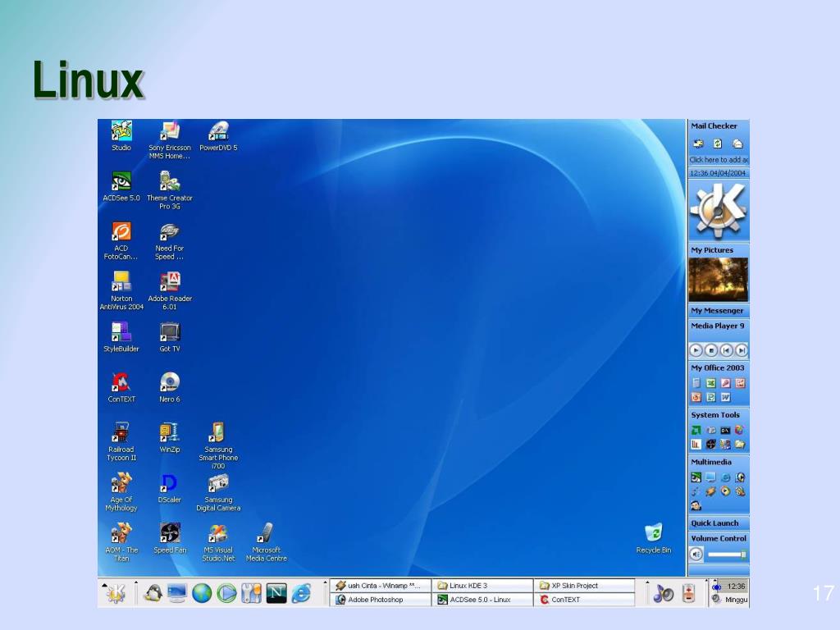Launch Age Of Mythology shortcut
840x630 pixels.
pyautogui.click(x=121, y=492)
